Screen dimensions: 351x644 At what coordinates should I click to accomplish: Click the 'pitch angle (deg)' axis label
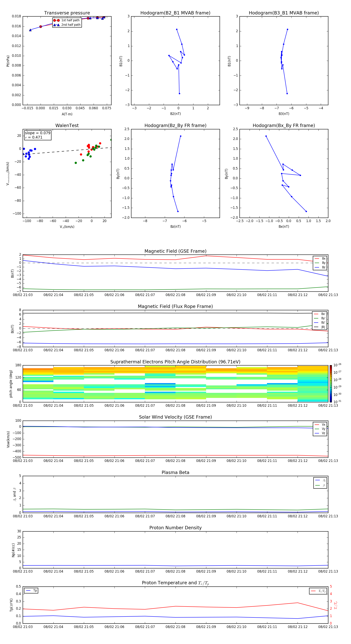11,384
